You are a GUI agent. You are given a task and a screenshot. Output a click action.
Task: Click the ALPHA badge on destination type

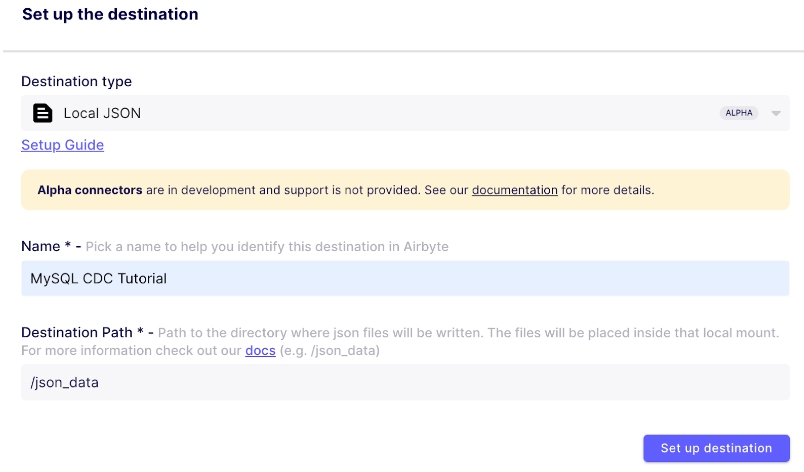click(739, 113)
